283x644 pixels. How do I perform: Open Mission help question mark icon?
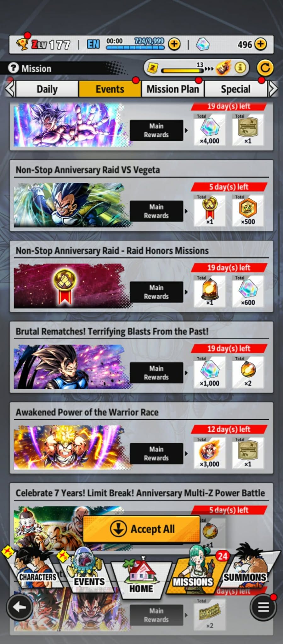point(13,68)
